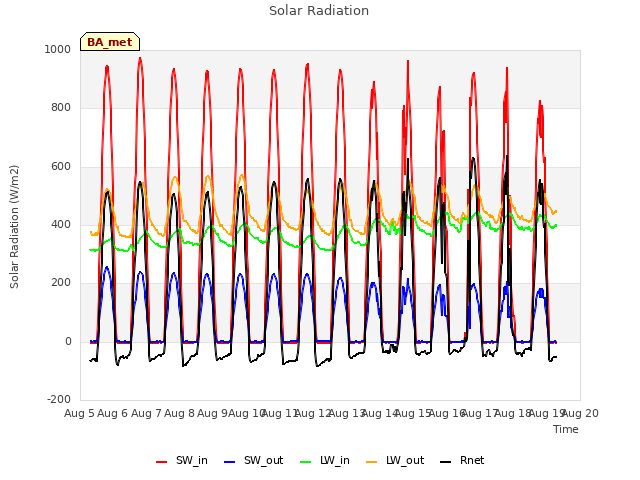Viewport: 640px width, 480px height.
Task: Click the Aug 8 x-axis label
Action: (x=179, y=413)
